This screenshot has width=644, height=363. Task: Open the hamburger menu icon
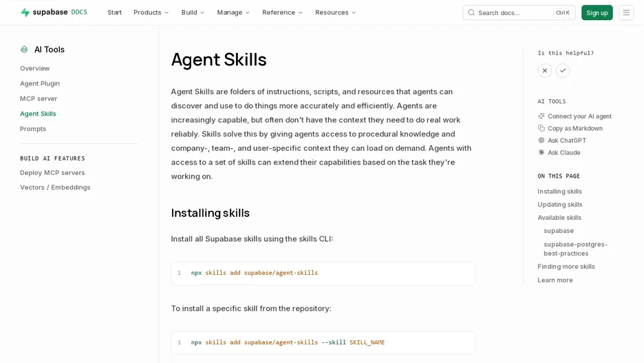[626, 13]
